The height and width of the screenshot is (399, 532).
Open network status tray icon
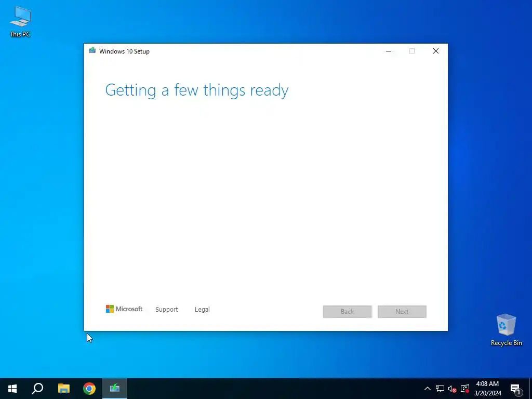coord(440,389)
